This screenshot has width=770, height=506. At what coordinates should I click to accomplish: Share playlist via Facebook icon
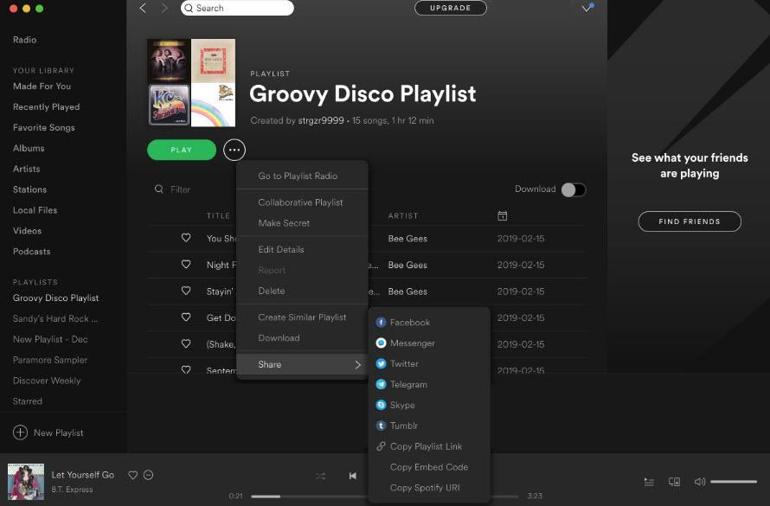[381, 322]
